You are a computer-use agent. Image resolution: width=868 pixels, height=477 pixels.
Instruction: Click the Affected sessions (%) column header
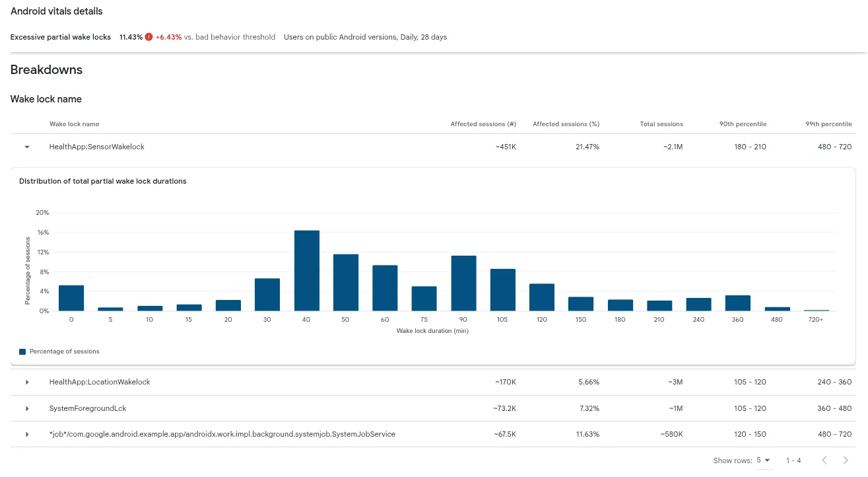566,124
